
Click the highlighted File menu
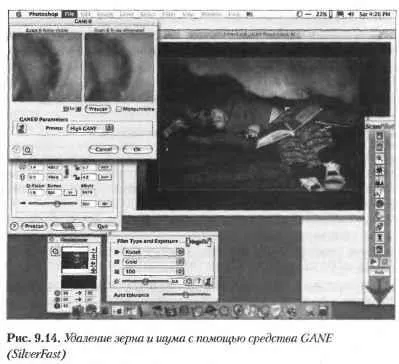[x=70, y=14]
